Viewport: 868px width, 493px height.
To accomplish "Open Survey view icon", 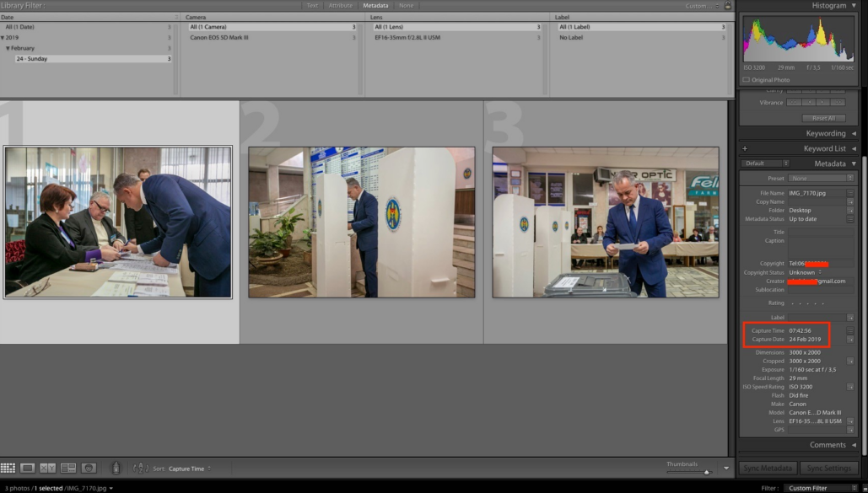I will click(68, 468).
